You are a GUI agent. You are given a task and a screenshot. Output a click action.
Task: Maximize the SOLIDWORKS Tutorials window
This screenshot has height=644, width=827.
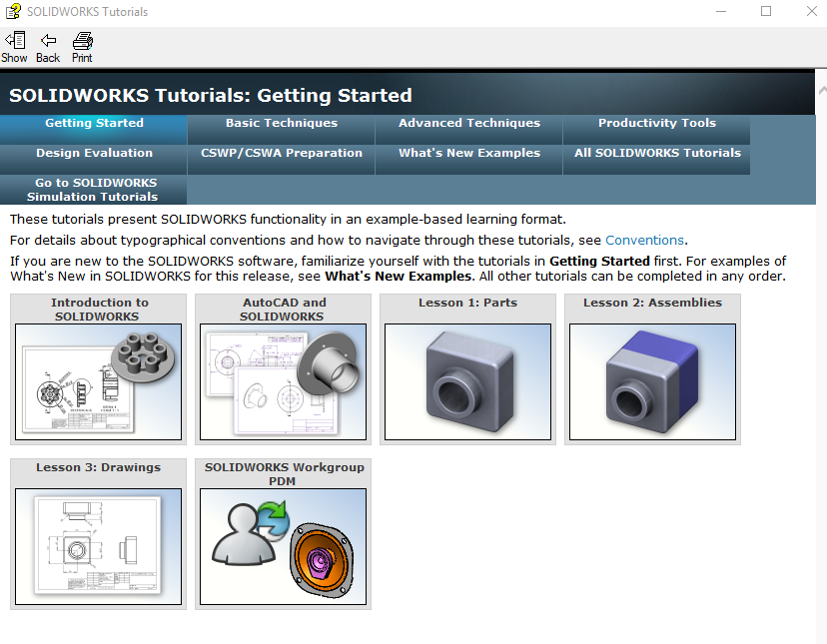click(x=766, y=11)
